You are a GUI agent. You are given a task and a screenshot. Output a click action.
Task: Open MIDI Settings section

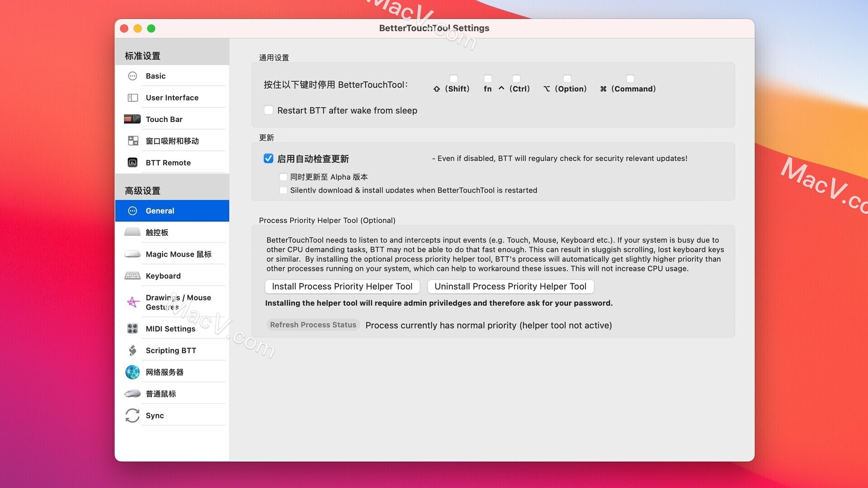(172, 328)
